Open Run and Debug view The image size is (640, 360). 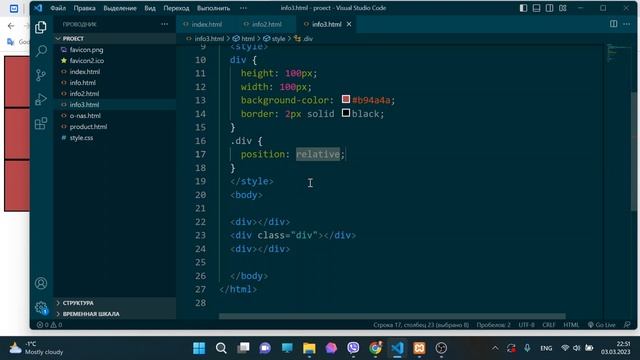pos(41,99)
